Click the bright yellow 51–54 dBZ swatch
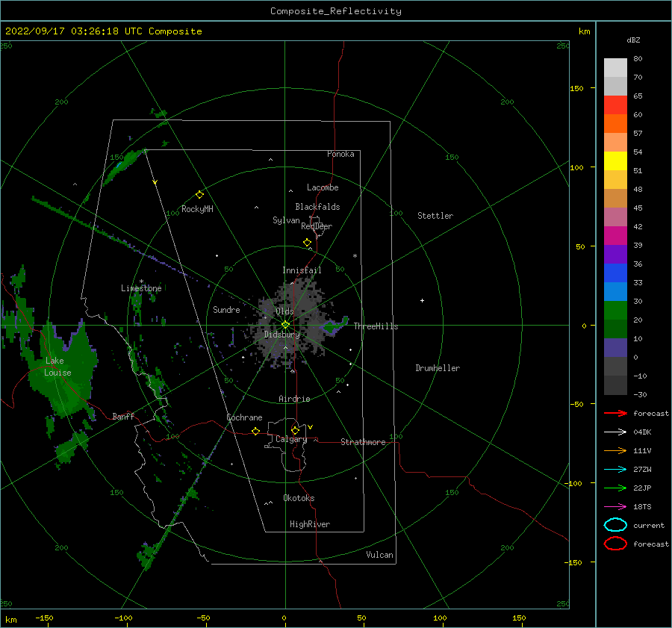Image resolution: width=672 pixels, height=628 pixels. pos(615,161)
